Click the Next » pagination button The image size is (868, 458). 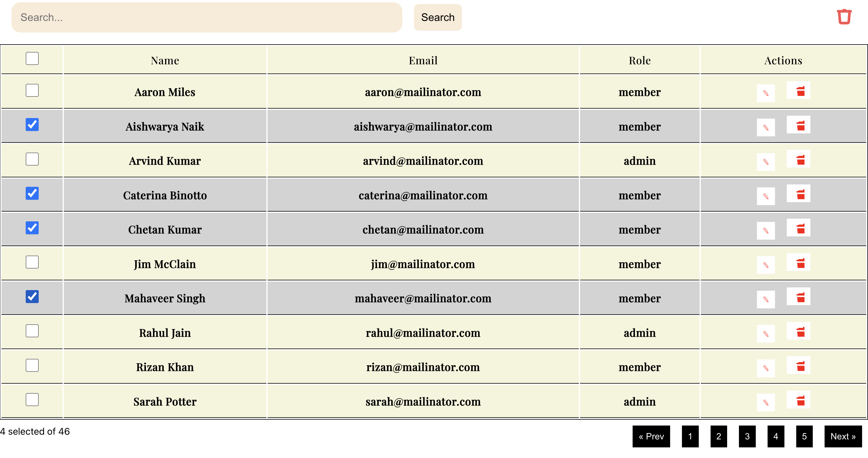point(843,436)
